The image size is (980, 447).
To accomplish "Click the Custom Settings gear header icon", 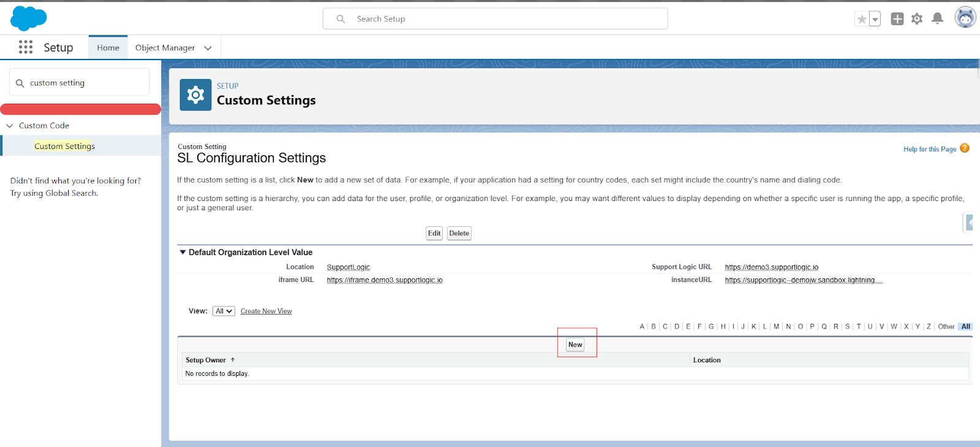I will pyautogui.click(x=195, y=94).
